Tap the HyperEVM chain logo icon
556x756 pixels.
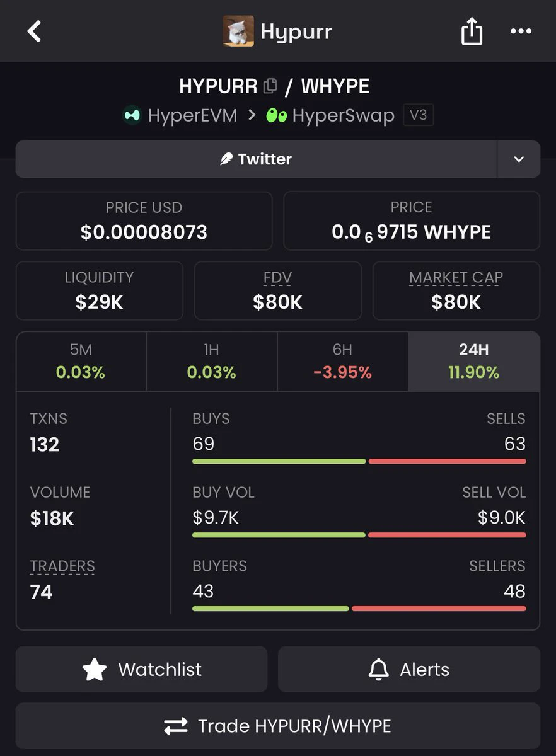click(x=132, y=116)
